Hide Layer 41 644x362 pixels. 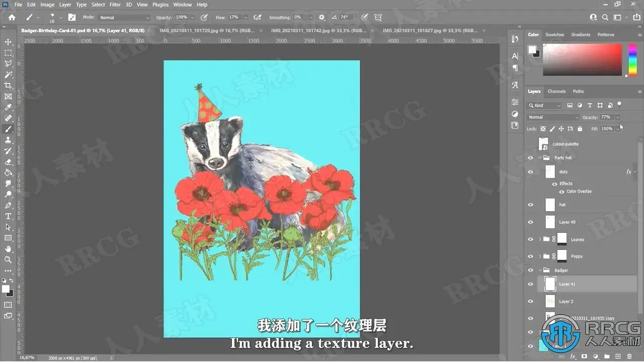tap(530, 284)
